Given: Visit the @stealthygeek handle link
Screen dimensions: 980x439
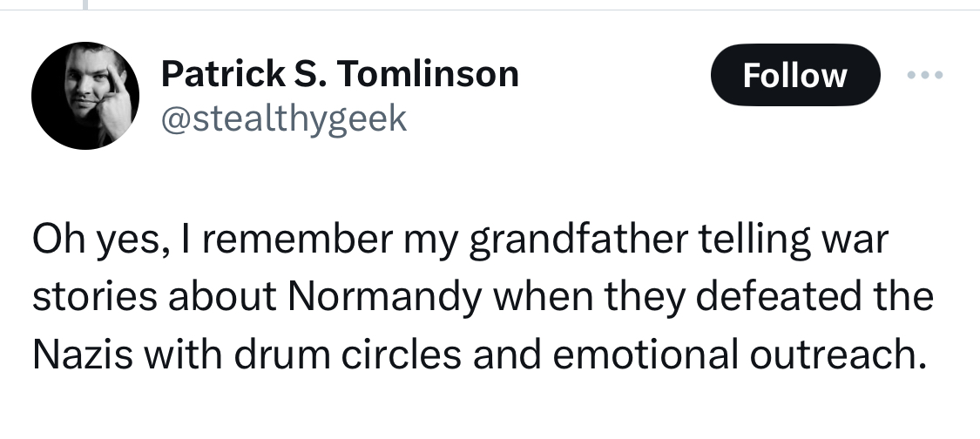Looking at the screenshot, I should 284,118.
